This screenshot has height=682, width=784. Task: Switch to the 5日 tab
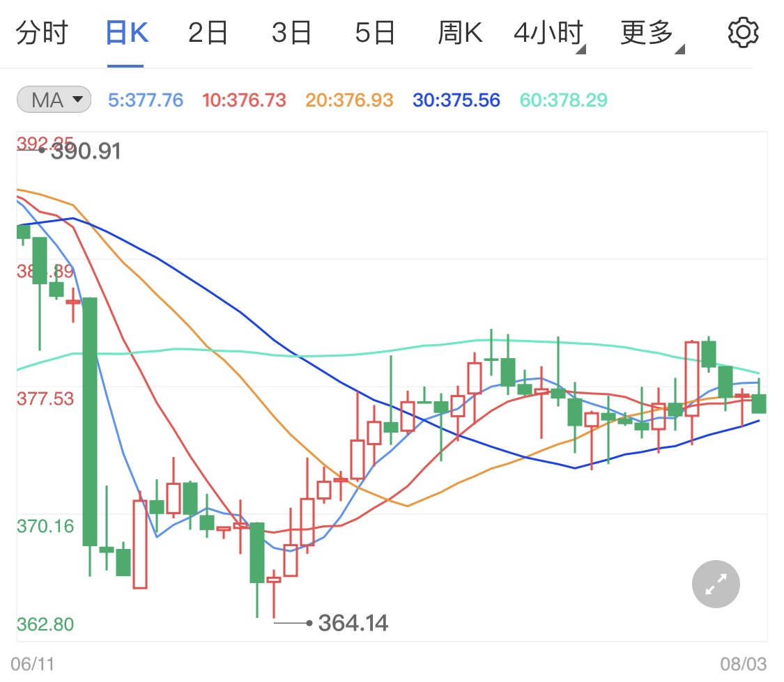point(375,33)
